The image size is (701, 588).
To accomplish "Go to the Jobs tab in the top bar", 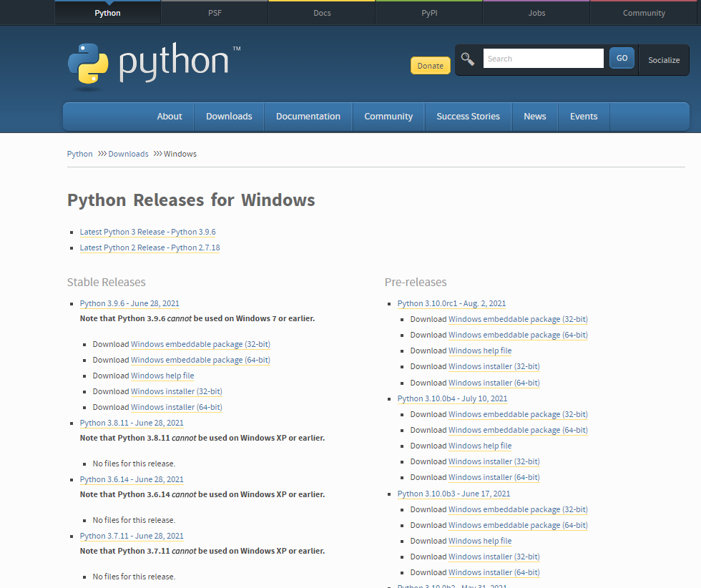I will click(536, 13).
